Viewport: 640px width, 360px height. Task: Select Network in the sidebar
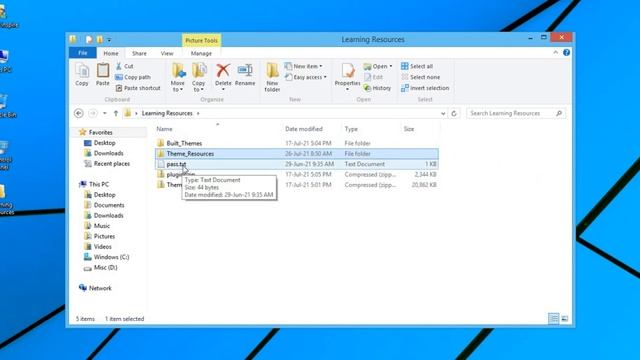click(100, 288)
